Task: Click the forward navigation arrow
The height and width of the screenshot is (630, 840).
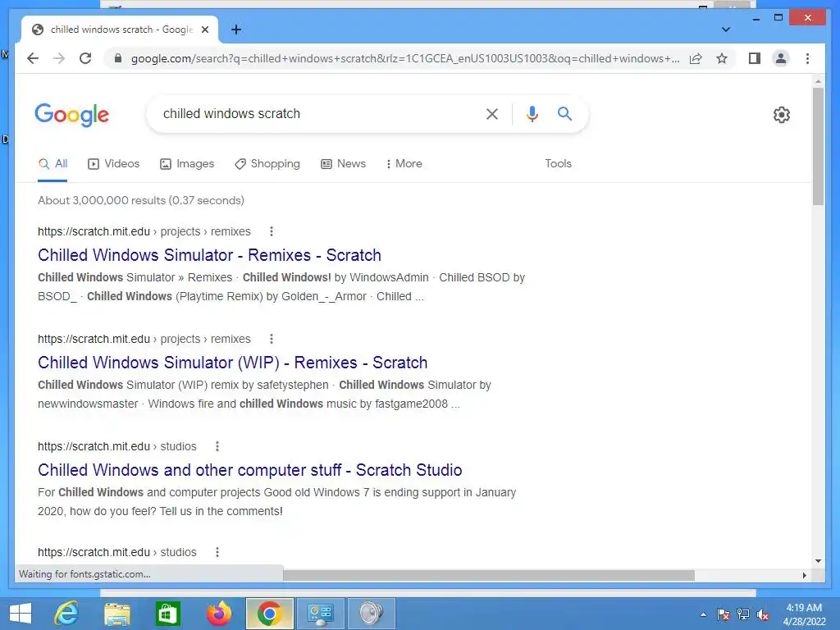Action: (x=59, y=58)
